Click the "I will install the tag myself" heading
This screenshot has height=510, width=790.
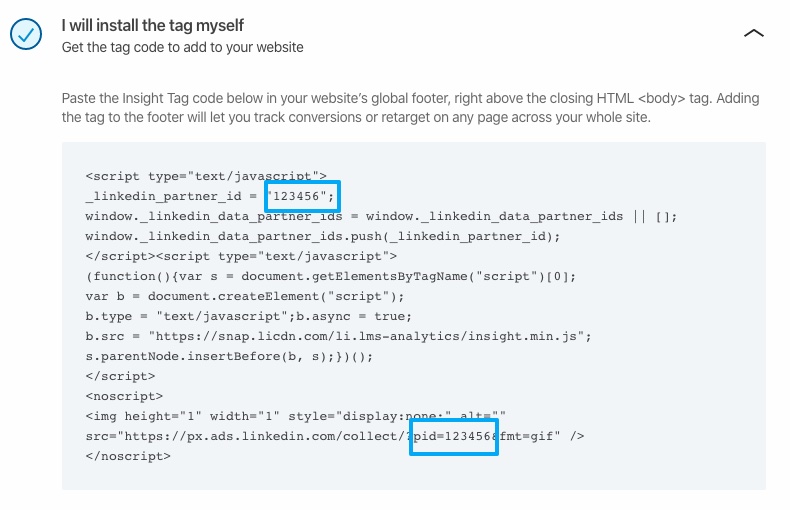point(153,25)
